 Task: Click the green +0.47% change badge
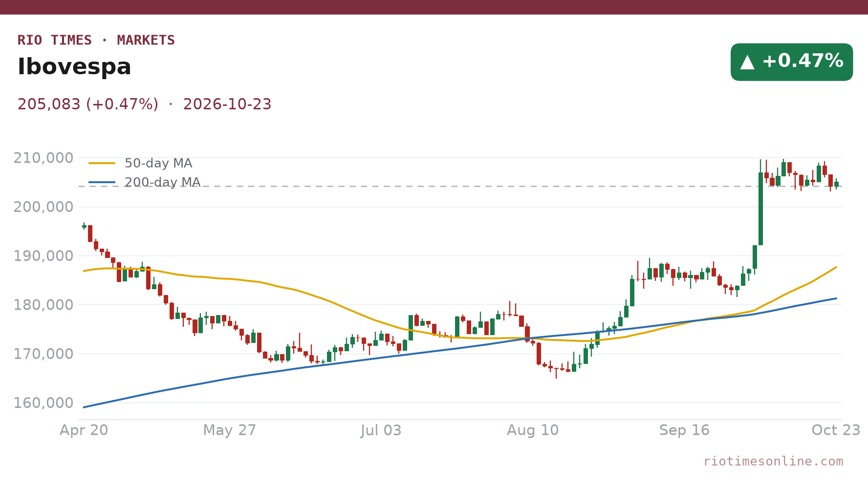[791, 62]
